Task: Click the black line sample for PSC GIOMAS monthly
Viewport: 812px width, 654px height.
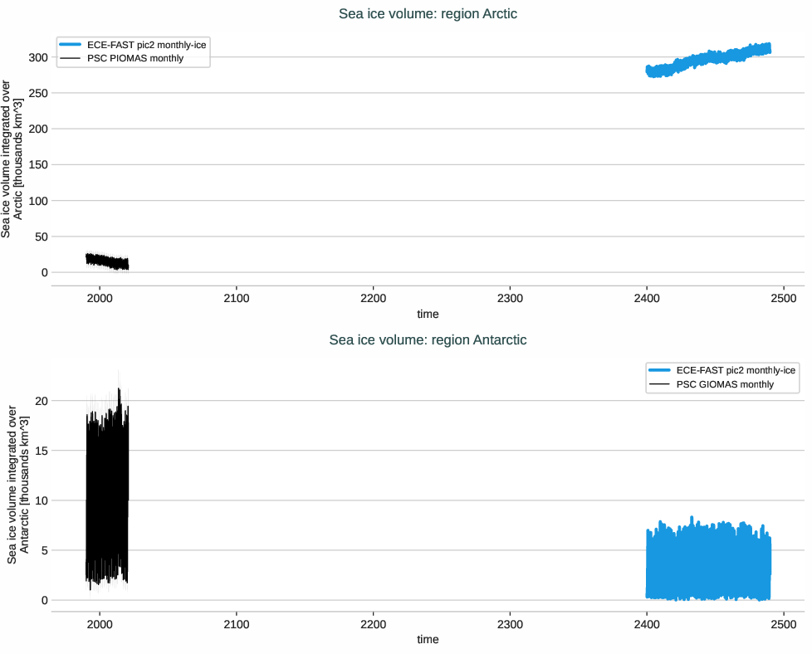Action: click(x=661, y=383)
